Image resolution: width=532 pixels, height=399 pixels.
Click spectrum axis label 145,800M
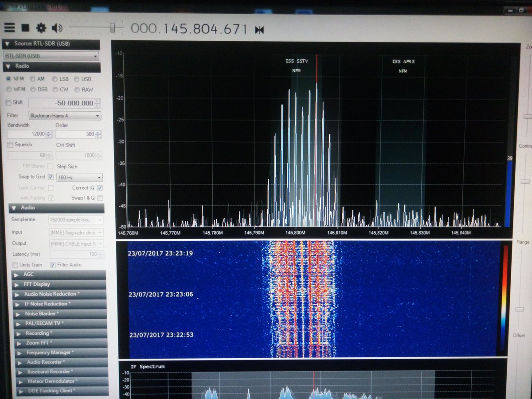(x=296, y=232)
